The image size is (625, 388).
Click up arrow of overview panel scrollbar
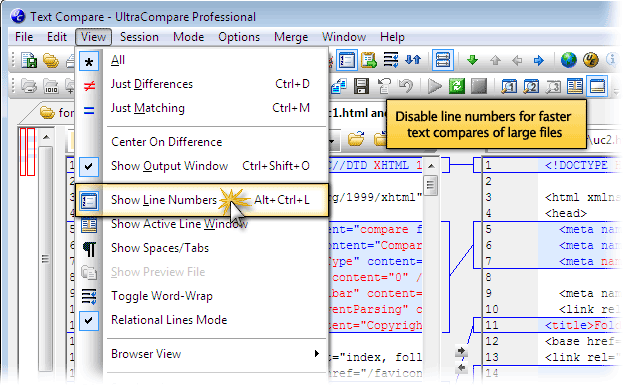[46, 137]
